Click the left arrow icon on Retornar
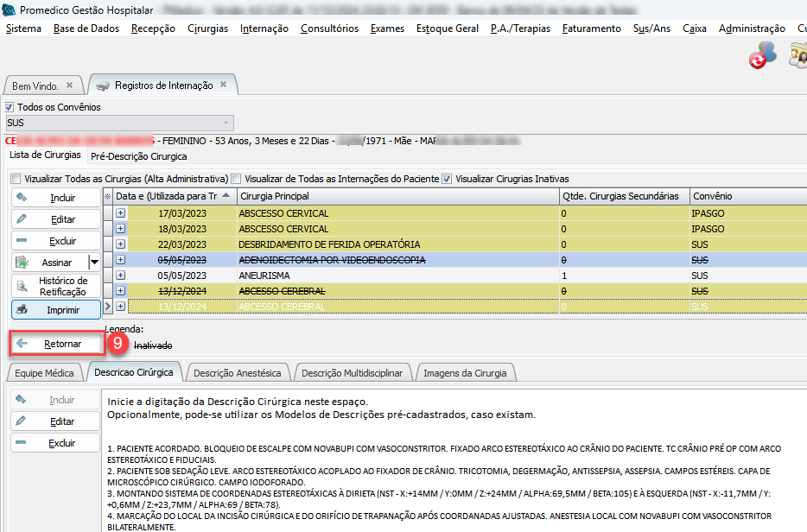 [22, 343]
